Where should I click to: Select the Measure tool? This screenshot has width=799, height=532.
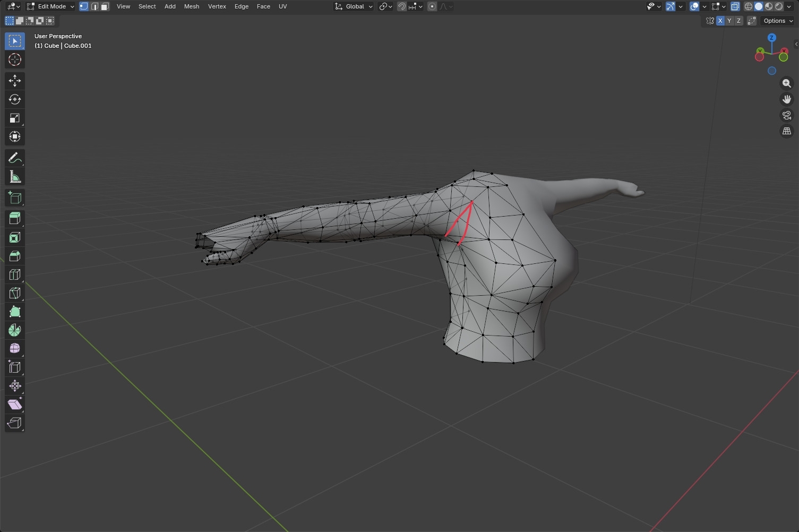click(14, 177)
